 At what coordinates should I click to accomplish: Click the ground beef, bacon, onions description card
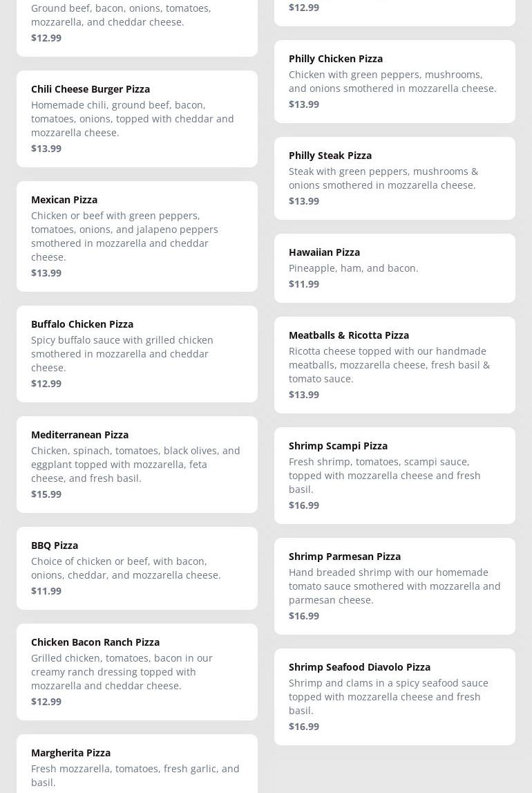(x=137, y=21)
